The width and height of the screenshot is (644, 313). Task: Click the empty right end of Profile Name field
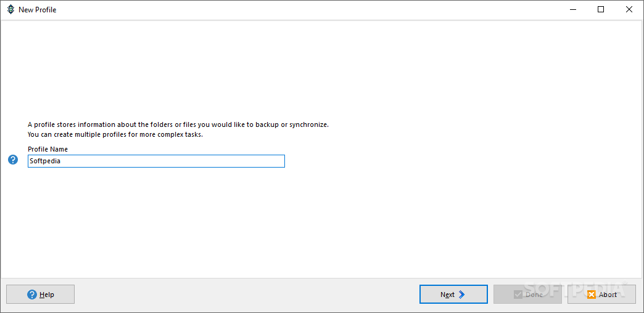[247, 161]
